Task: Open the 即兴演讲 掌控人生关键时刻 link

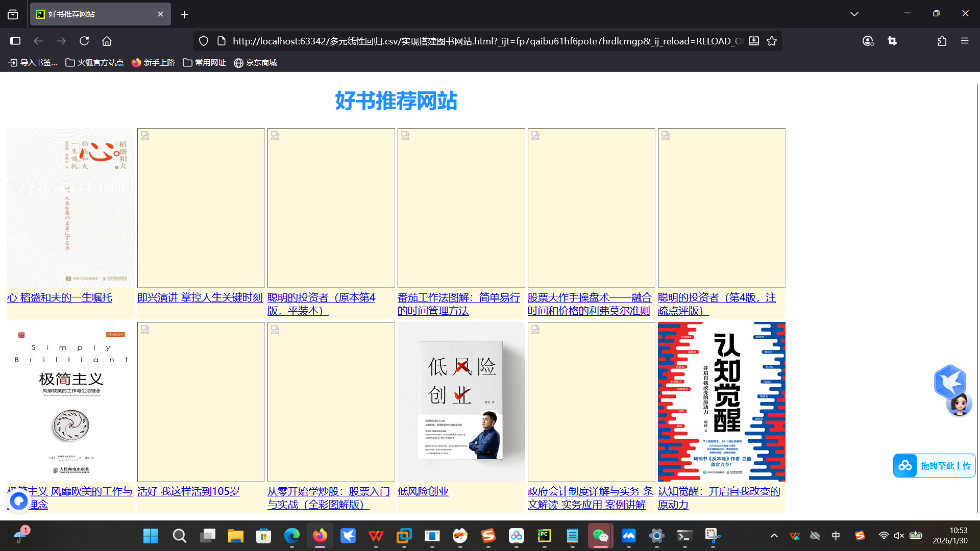Action: pos(200,297)
